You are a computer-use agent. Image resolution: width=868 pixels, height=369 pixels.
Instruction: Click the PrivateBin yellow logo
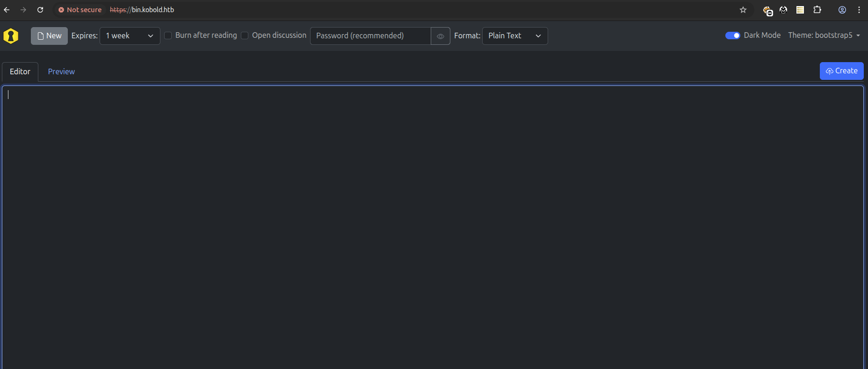[11, 36]
